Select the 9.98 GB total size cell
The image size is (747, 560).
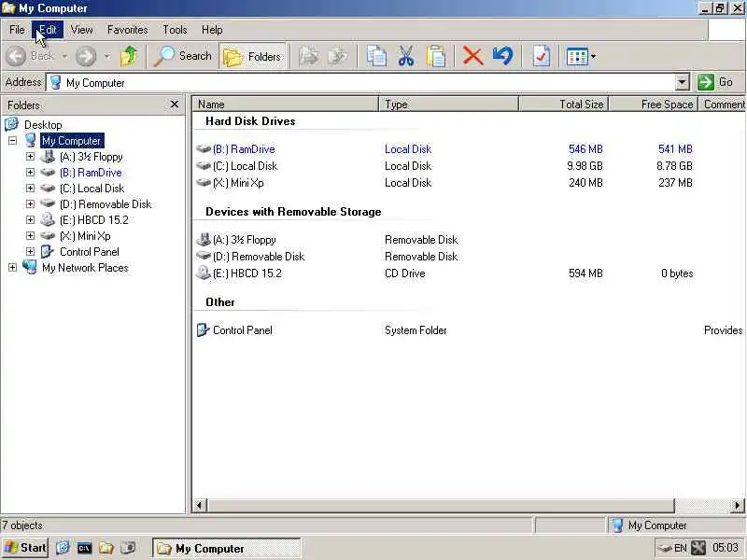click(x=585, y=166)
